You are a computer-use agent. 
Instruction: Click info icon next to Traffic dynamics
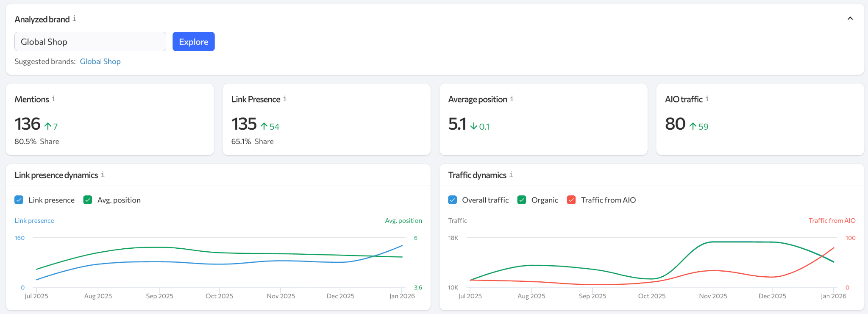[511, 175]
